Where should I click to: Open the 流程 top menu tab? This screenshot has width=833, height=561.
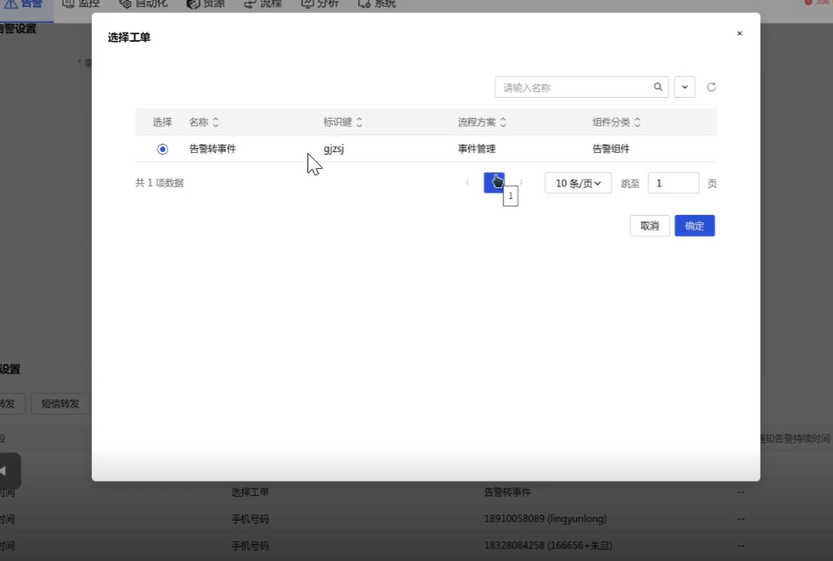(262, 4)
